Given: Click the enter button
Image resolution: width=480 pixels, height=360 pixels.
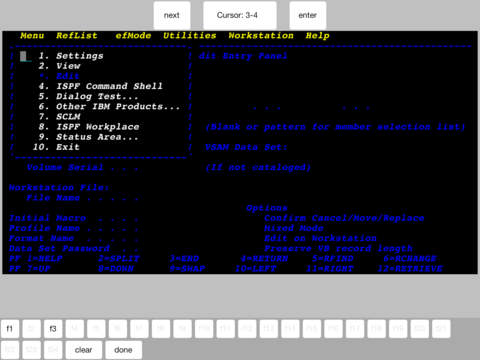Looking at the screenshot, I should 307,15.
